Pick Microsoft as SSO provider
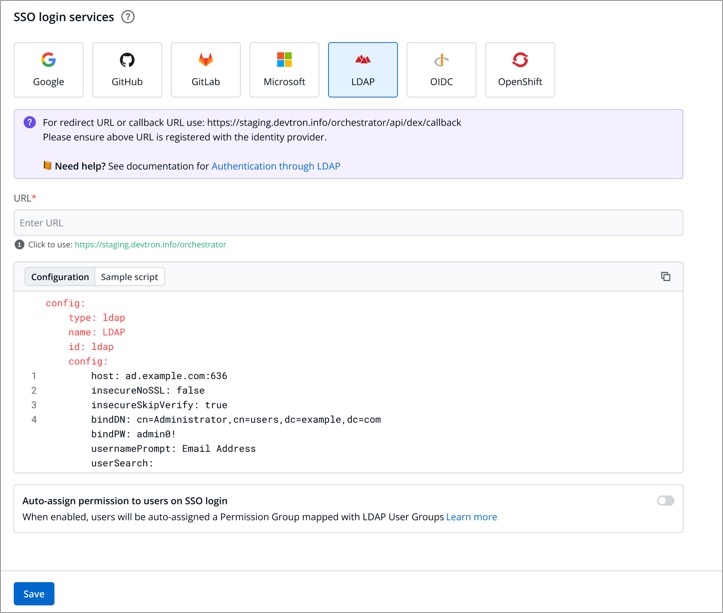 tap(284, 70)
